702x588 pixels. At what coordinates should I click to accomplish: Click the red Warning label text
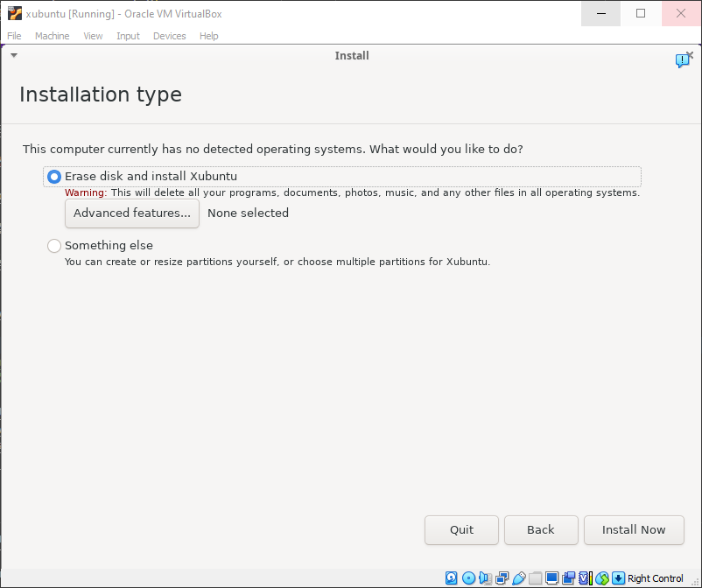click(x=86, y=192)
